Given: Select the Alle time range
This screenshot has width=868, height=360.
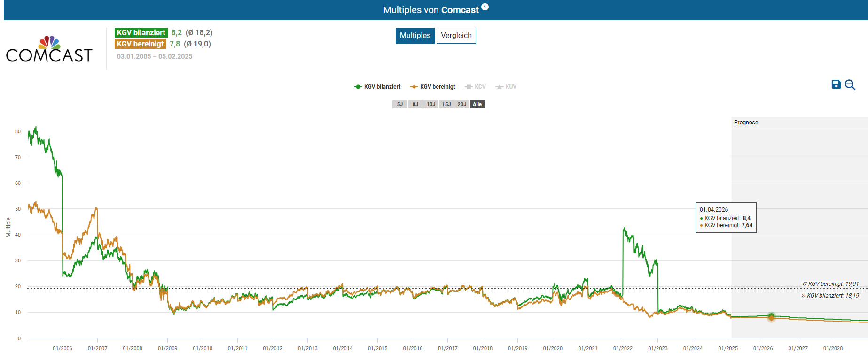Looking at the screenshot, I should [x=477, y=104].
